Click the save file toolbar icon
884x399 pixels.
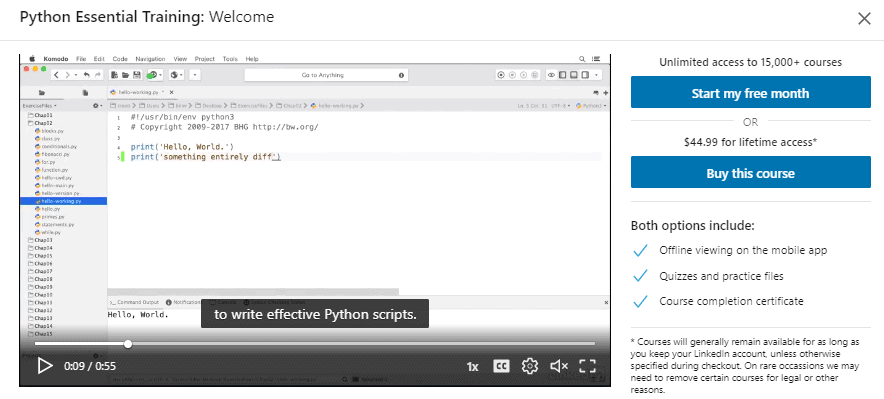[x=136, y=75]
